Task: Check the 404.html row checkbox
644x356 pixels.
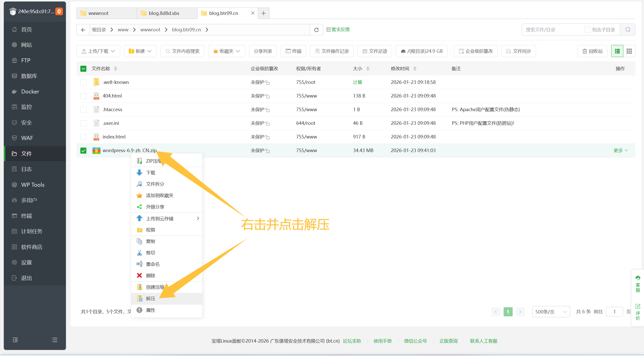Action: pyautogui.click(x=83, y=96)
